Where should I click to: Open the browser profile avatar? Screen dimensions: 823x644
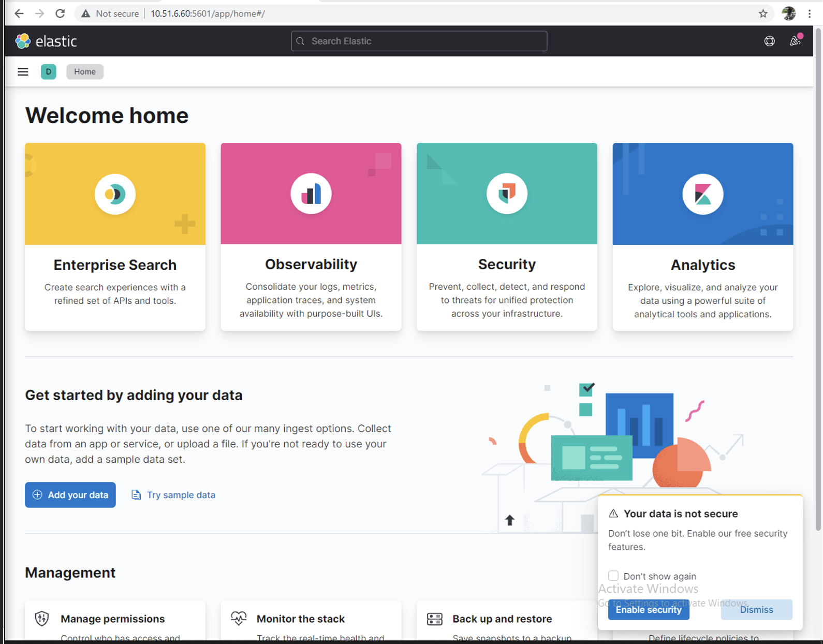pos(789,13)
